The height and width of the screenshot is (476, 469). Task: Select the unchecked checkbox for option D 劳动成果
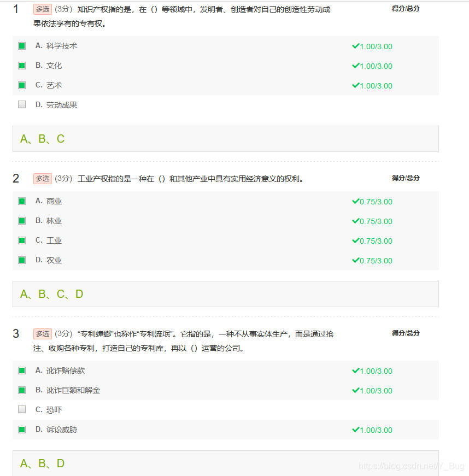tap(21, 104)
